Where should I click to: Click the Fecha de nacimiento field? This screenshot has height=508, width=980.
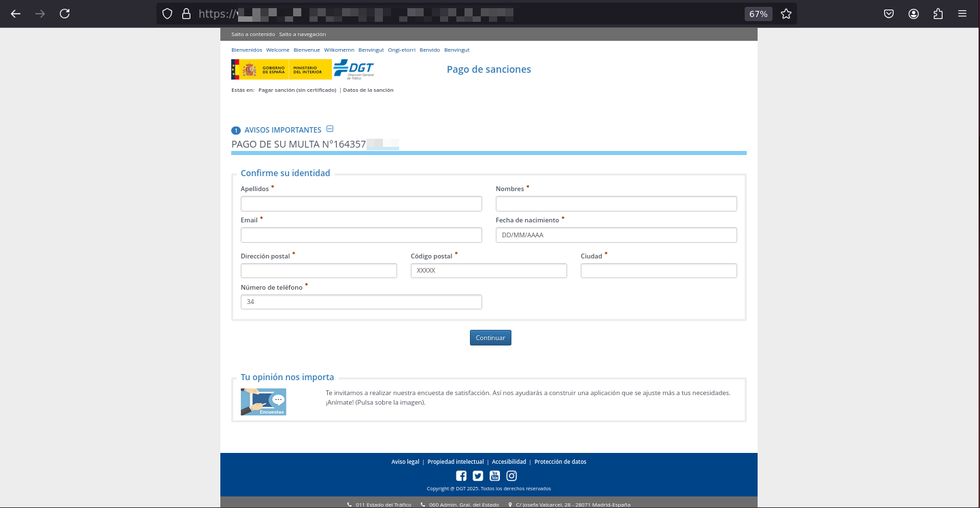616,235
